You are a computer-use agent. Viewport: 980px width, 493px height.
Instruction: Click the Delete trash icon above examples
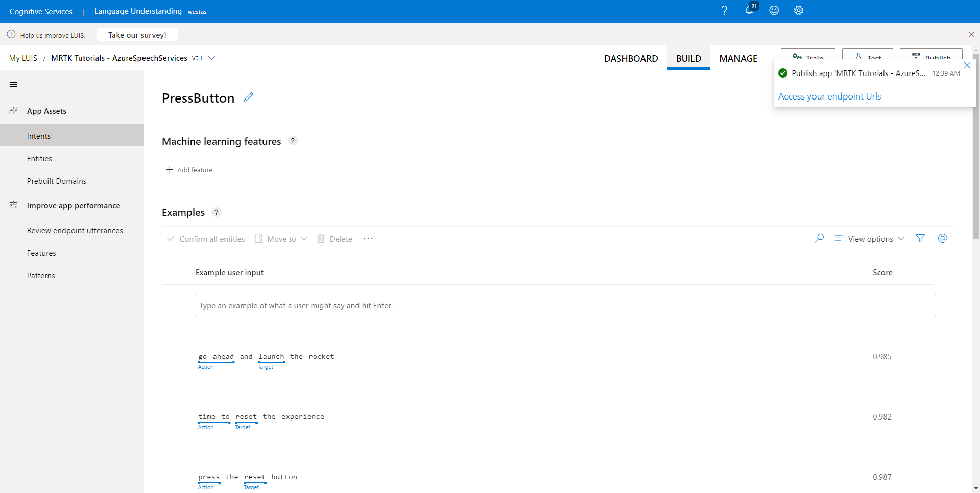point(321,238)
